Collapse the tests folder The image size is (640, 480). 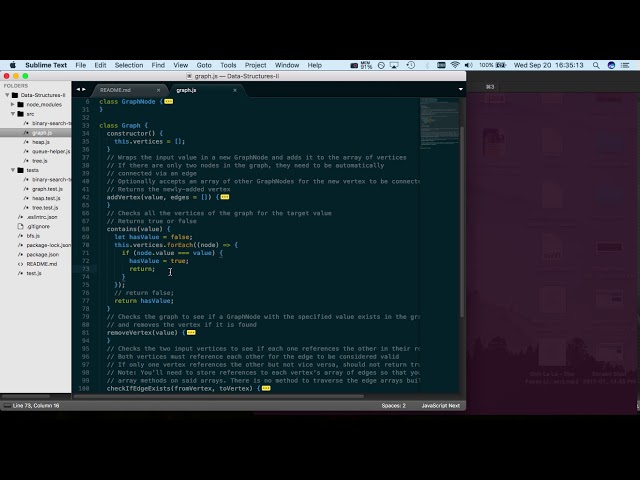(x=13, y=170)
